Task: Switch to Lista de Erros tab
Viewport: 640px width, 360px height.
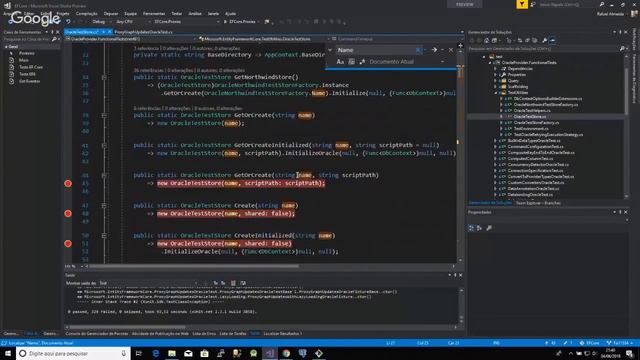Action: click(x=204, y=333)
